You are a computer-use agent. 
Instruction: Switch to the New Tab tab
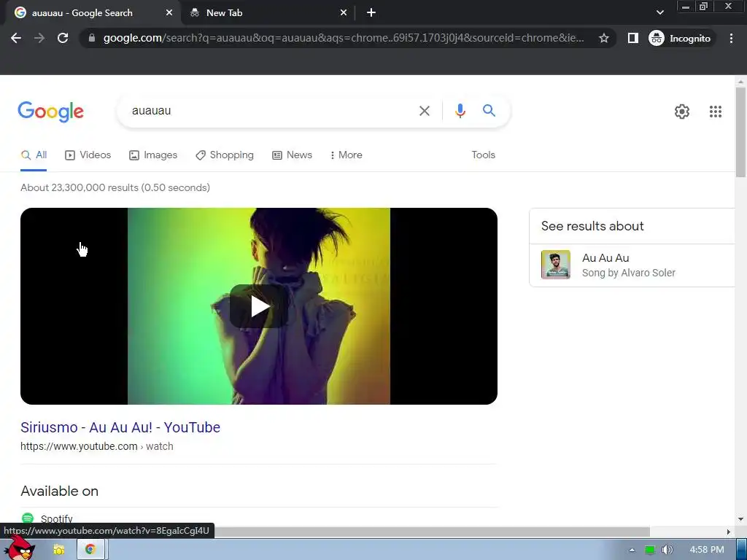point(267,13)
